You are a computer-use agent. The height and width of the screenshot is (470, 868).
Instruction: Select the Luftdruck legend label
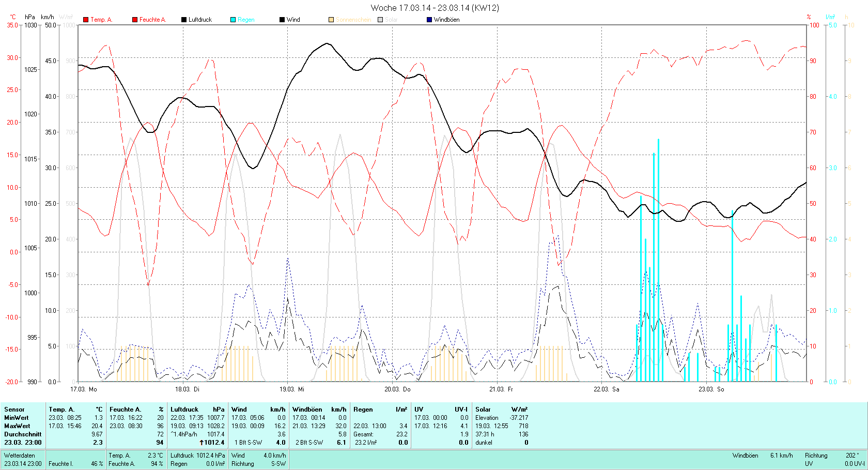click(x=200, y=20)
